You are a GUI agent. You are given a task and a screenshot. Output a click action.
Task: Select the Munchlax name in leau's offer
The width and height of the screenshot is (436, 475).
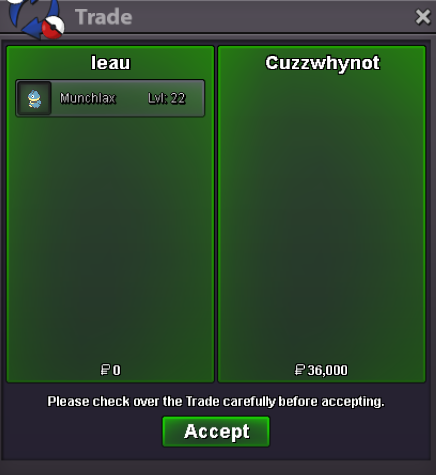(x=88, y=98)
